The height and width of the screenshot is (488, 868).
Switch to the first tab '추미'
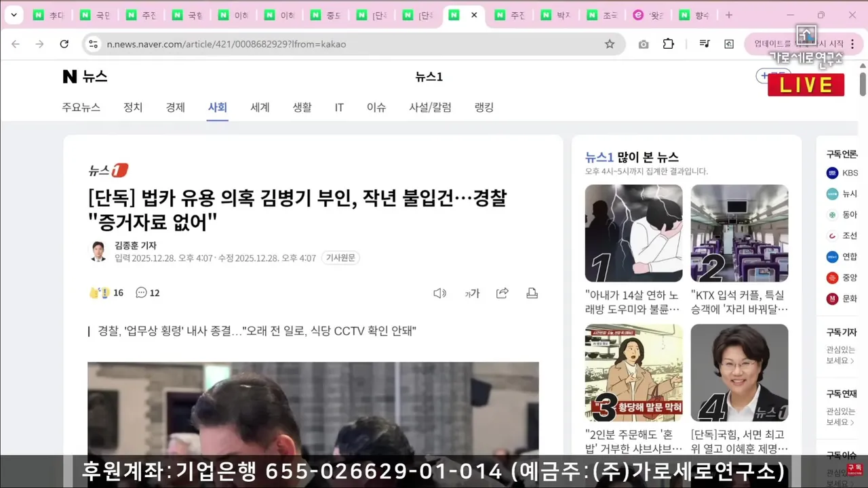pyautogui.click(x=49, y=15)
